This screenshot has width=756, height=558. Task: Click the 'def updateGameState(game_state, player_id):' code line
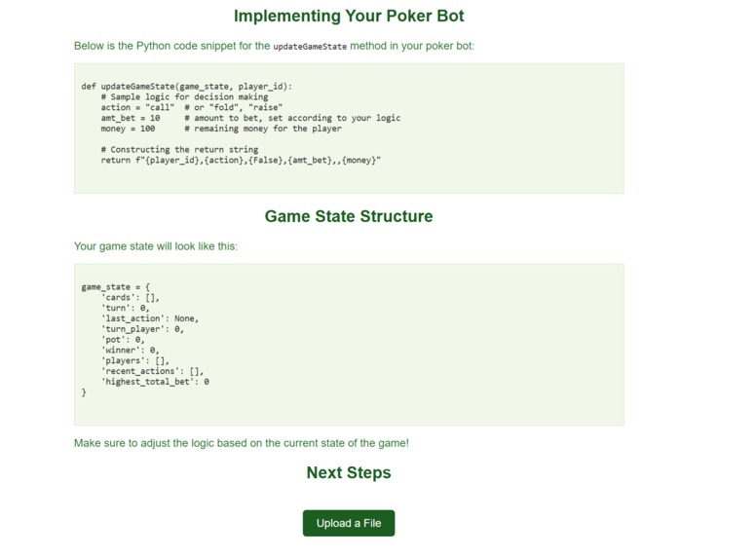pyautogui.click(x=187, y=87)
